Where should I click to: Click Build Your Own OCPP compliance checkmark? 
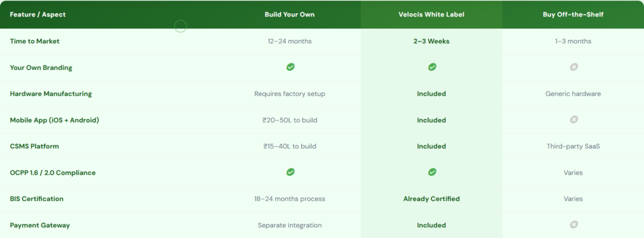point(291,172)
